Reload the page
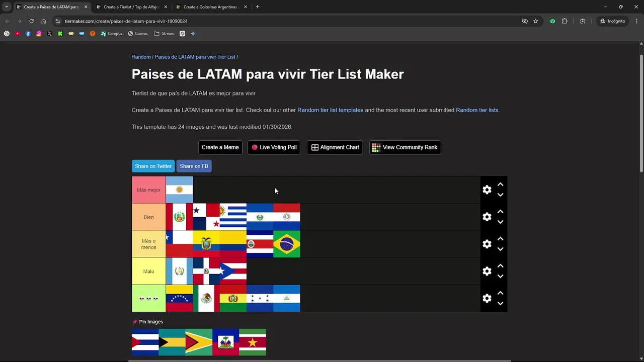644x362 pixels. point(31,21)
